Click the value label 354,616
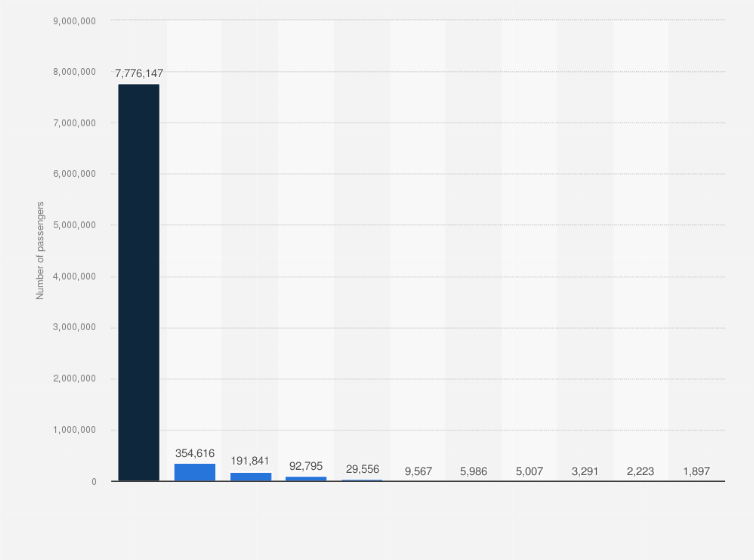Viewport: 754px width, 560px height. (x=195, y=453)
